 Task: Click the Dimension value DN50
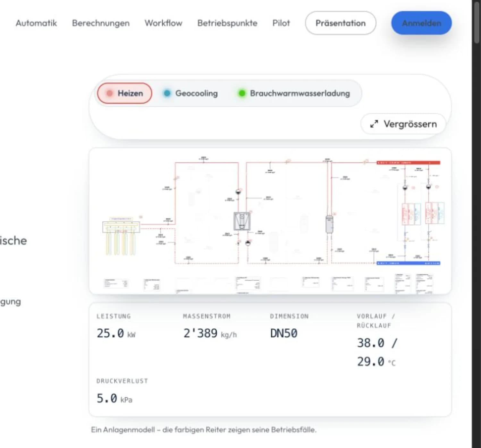tap(284, 334)
